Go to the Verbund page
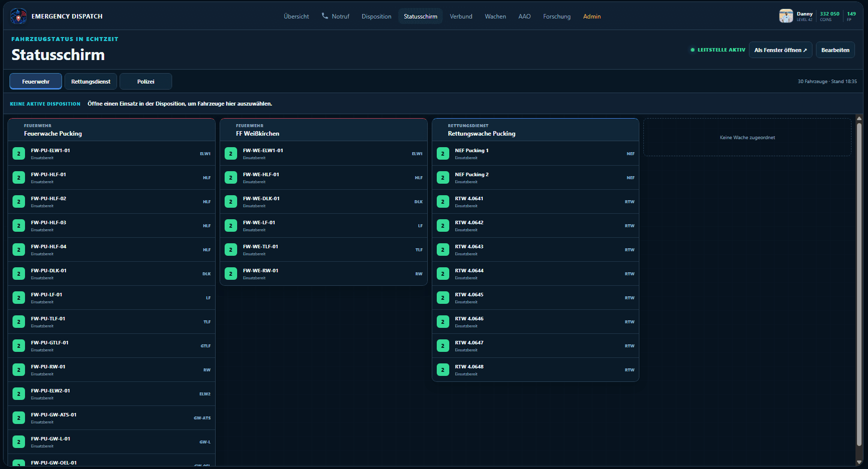868x469 pixels. pyautogui.click(x=461, y=17)
